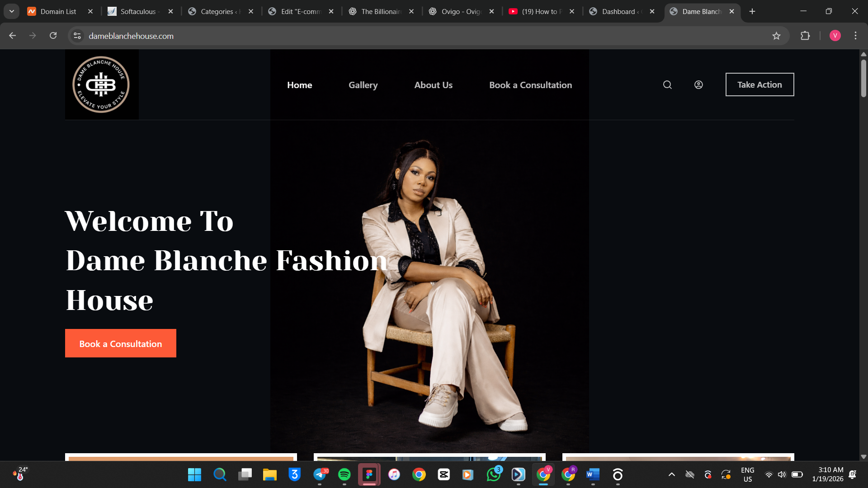This screenshot has width=868, height=488.
Task: Open a new browser tab
Action: click(752, 11)
